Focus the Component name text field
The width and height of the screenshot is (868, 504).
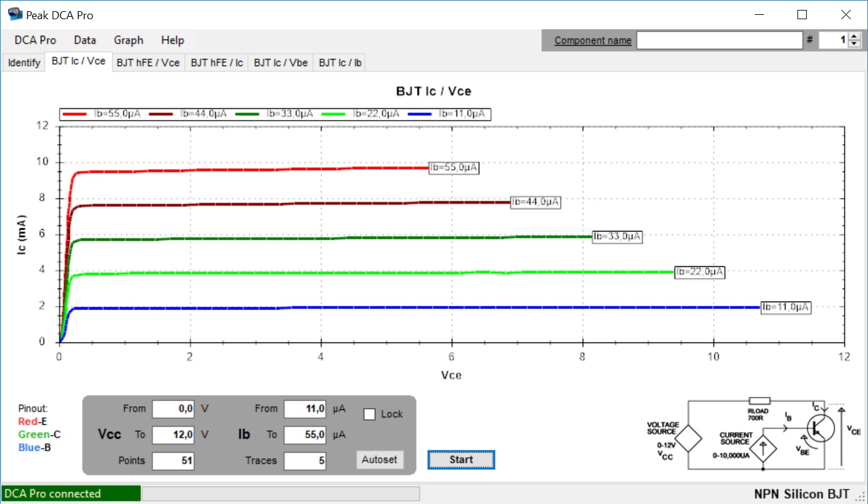pos(719,40)
